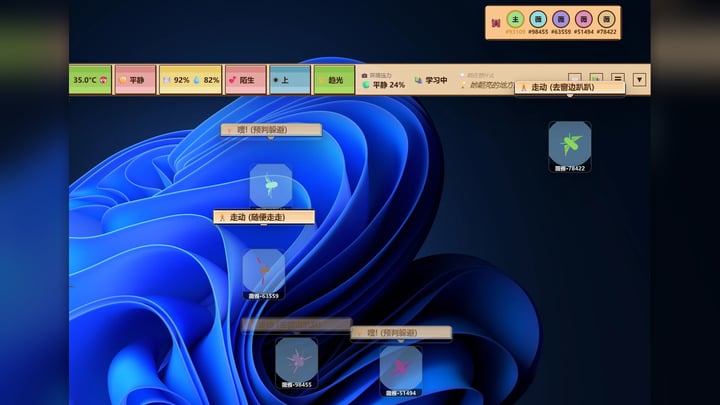Click the 平静 24% status indicator
720x405 pixels.
383,85
